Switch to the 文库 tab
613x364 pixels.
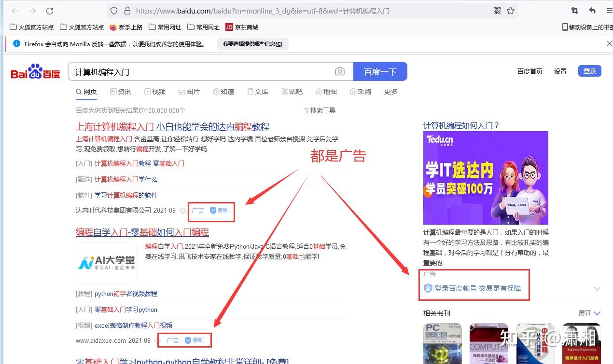(x=258, y=92)
